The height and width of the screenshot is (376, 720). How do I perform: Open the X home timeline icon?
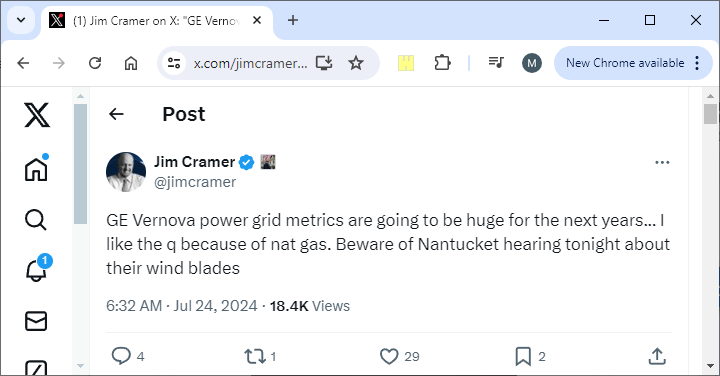pos(36,168)
